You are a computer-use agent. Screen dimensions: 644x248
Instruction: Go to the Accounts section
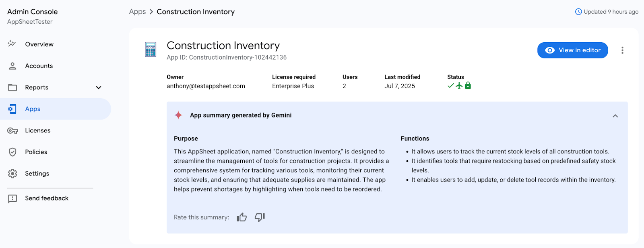pyautogui.click(x=39, y=66)
